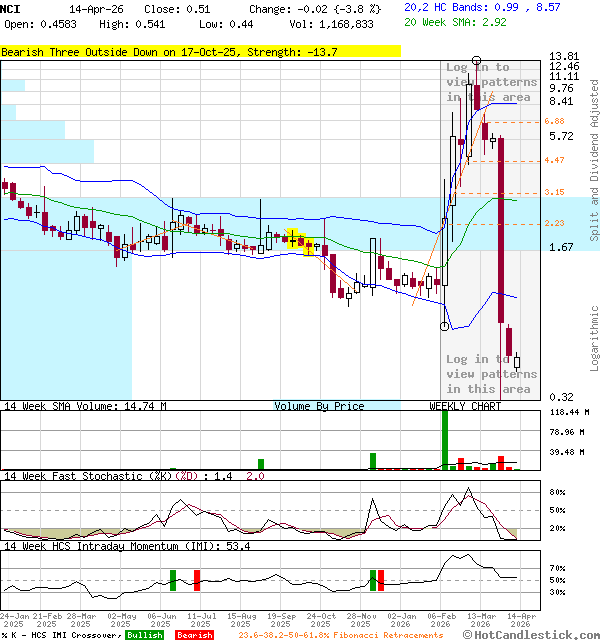Click the tallest green volume bar
The width and height of the screenshot is (600, 640).
tap(444, 439)
